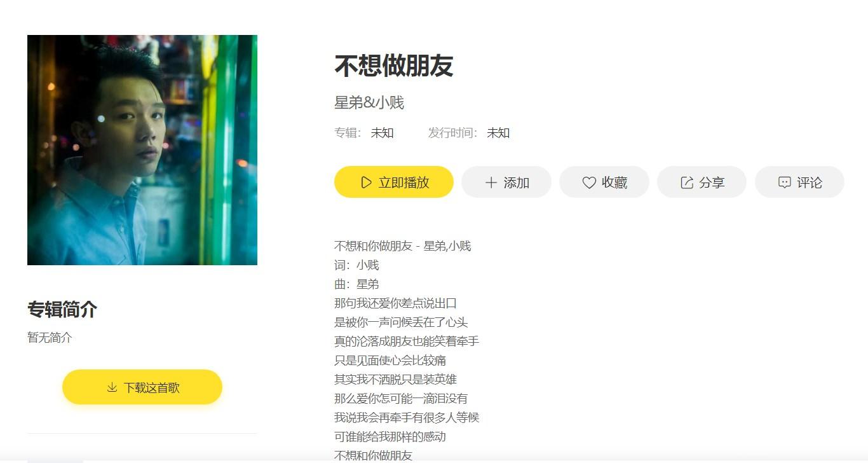Click the plus icon beside 添加
Image resolution: width=868 pixels, height=463 pixels.
(x=491, y=183)
